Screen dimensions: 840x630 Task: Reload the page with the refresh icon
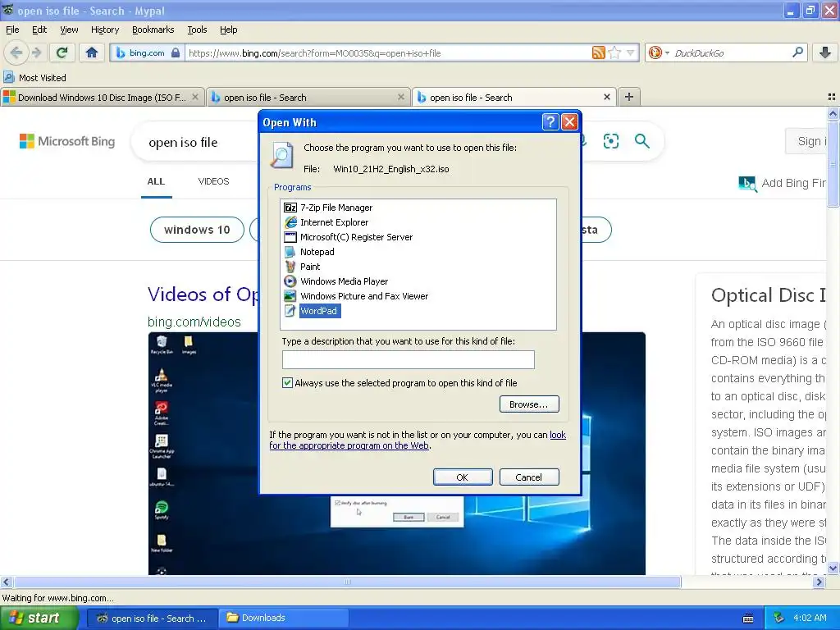[62, 52]
